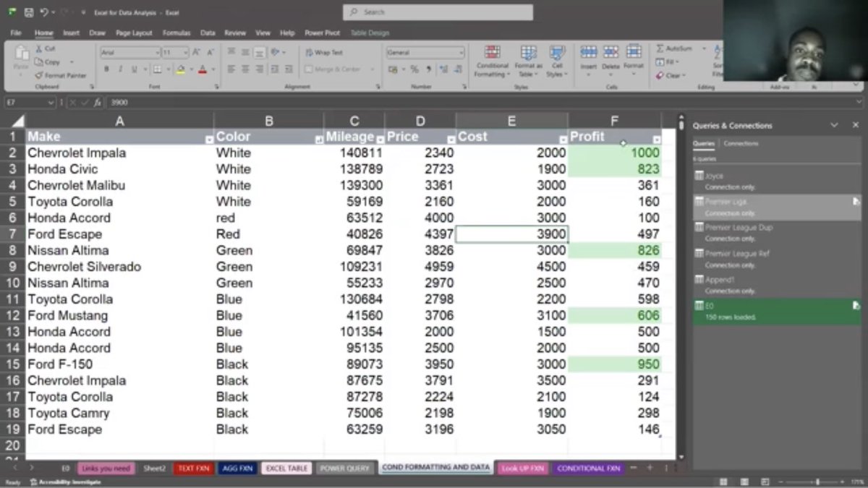Image resolution: width=868 pixels, height=488 pixels.
Task: Activate the Format Painter brush
Action: (x=39, y=75)
